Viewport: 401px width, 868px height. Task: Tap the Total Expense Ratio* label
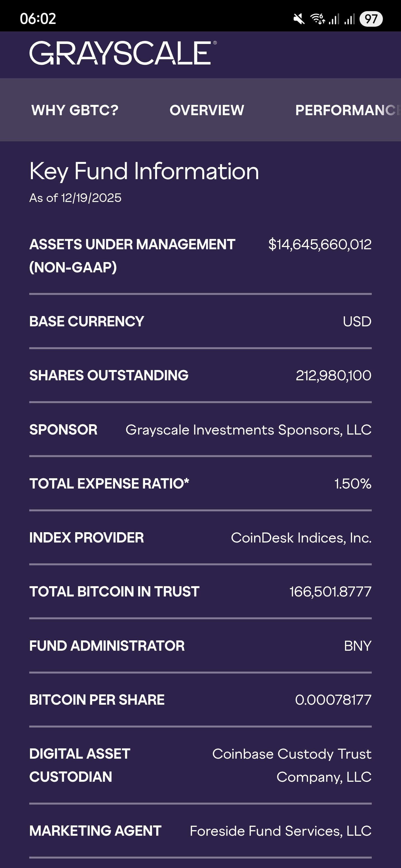click(109, 484)
